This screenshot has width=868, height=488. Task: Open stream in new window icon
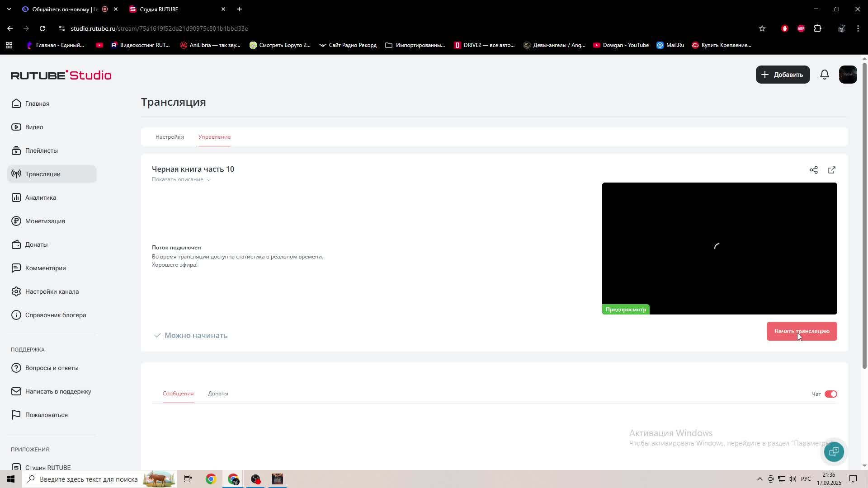(831, 170)
